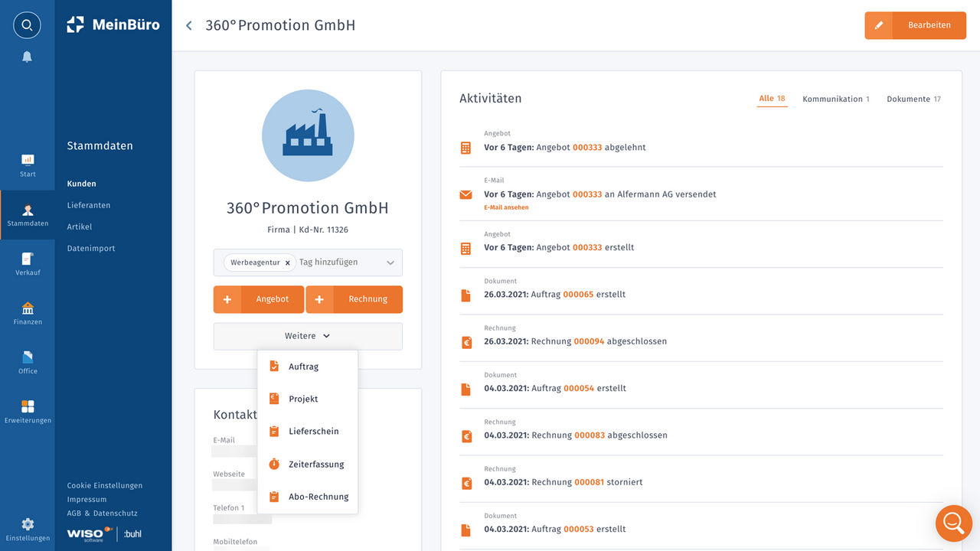Select Auftrag from the Weitere menu
Image resolution: width=980 pixels, height=551 pixels.
pos(302,366)
